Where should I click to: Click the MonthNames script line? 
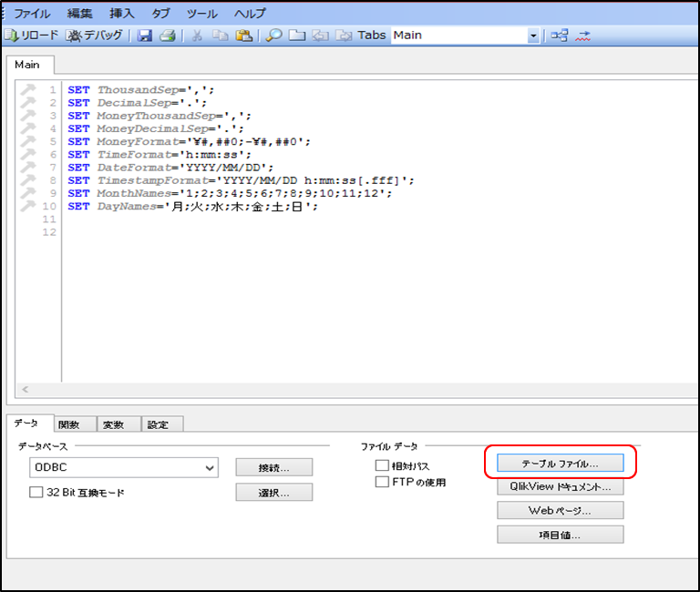230,193
